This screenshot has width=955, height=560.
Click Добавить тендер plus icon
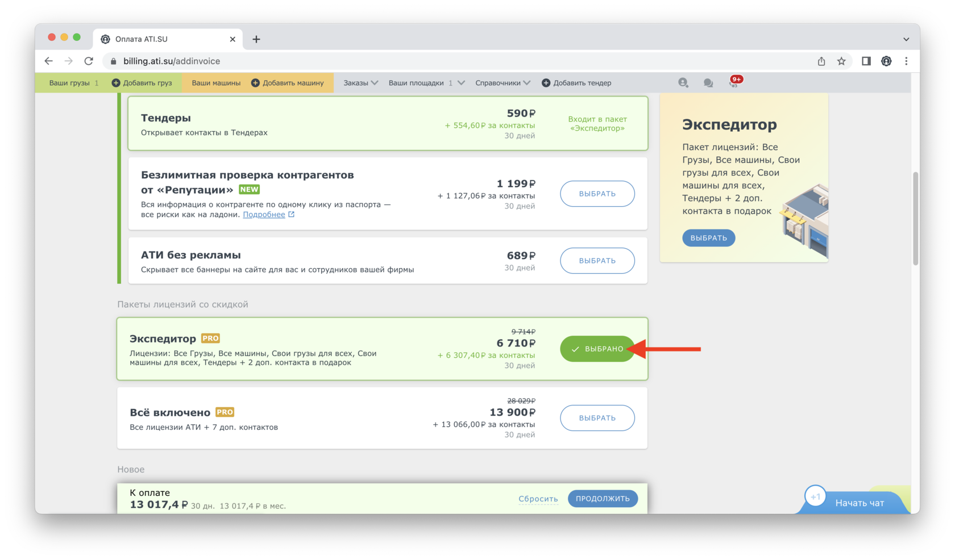click(546, 83)
